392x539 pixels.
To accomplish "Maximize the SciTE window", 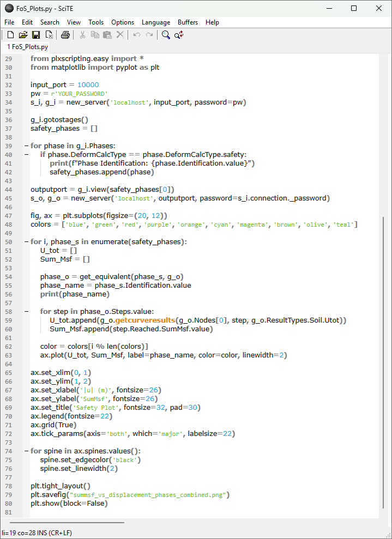I will pos(354,8).
